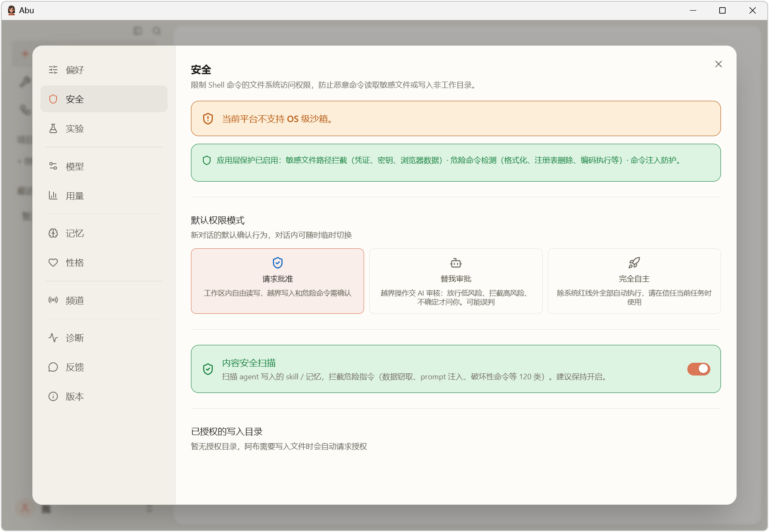Click the 已授权的写入目录 heading
This screenshot has width=769, height=532.
coord(227,432)
